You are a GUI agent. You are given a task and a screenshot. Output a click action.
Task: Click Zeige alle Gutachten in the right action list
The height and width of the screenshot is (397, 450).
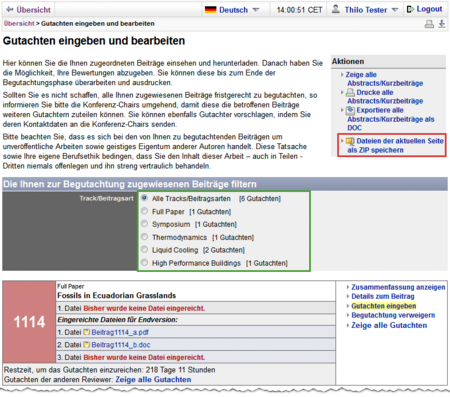(x=389, y=325)
